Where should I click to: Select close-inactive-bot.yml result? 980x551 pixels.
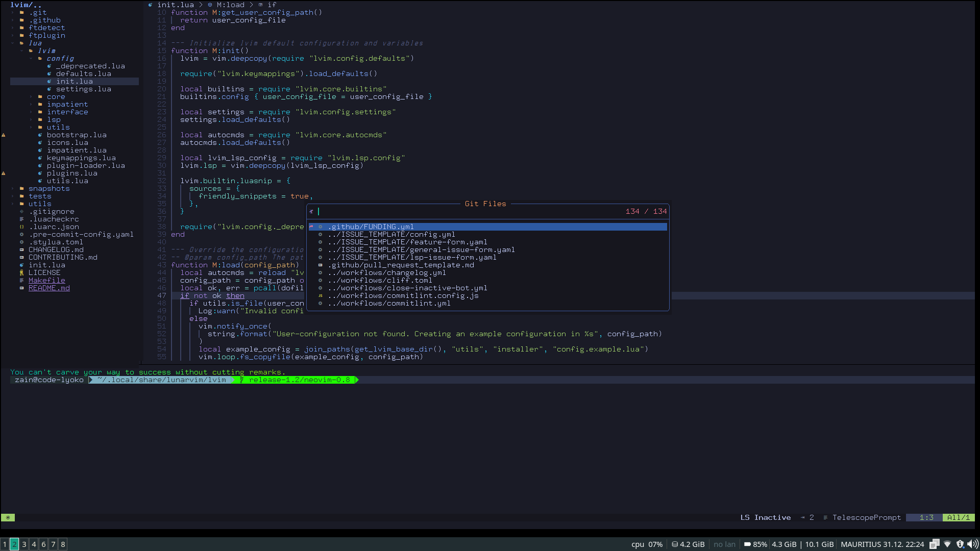[407, 288]
